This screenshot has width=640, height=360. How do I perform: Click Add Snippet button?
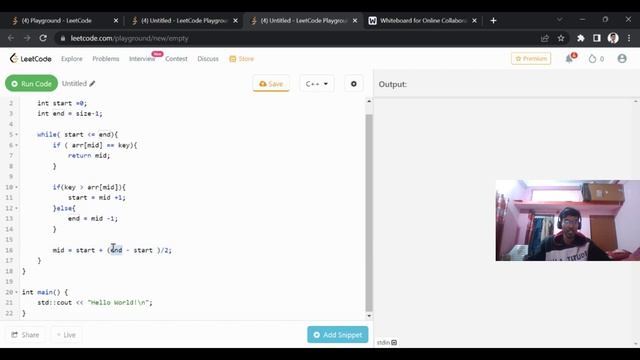click(x=338, y=335)
